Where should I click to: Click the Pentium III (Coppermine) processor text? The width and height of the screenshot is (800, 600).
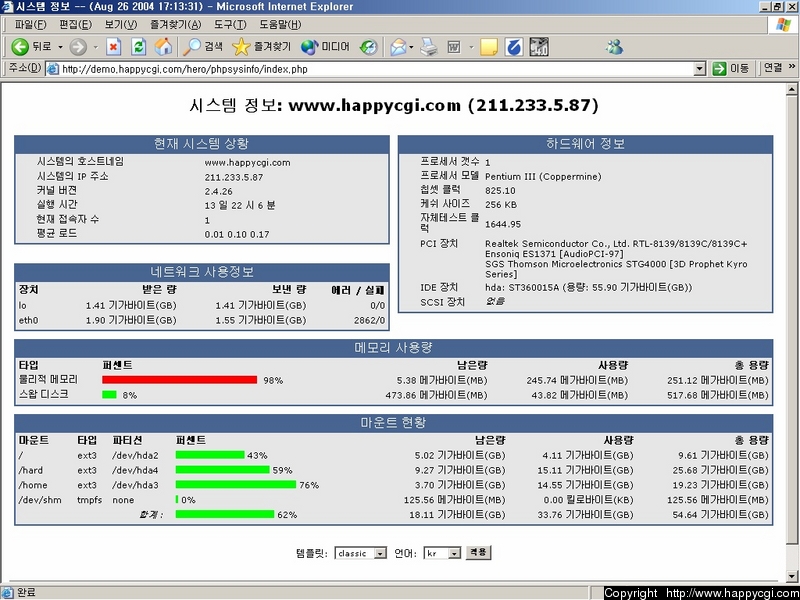[x=543, y=177]
